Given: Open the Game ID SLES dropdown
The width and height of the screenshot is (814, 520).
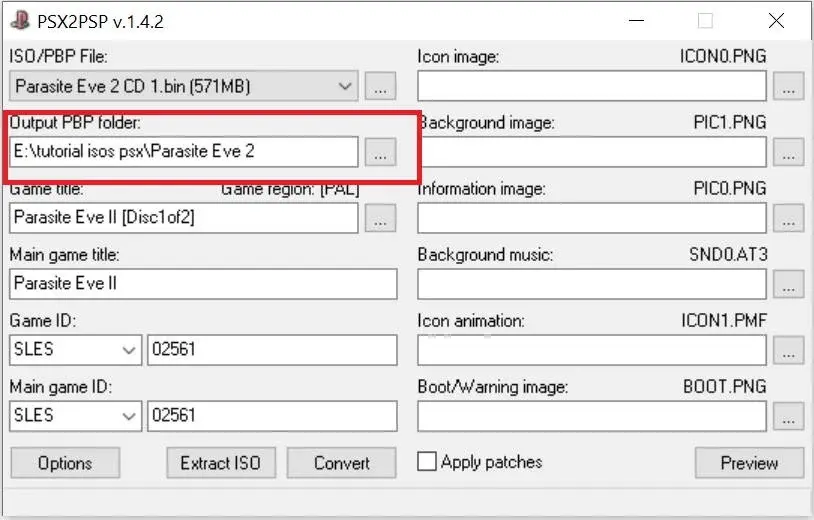Looking at the screenshot, I should [130, 350].
